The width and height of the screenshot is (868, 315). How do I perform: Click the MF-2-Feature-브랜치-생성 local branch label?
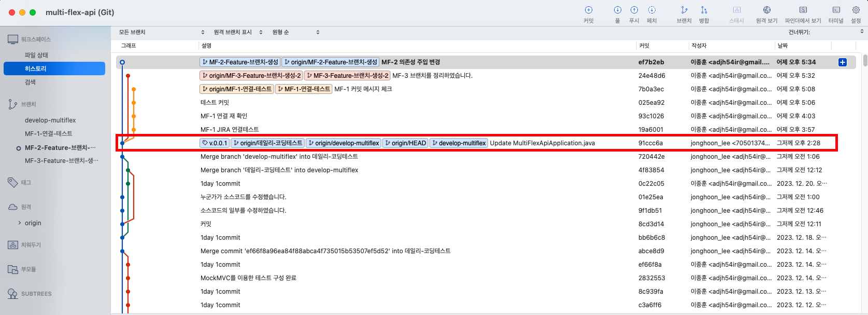point(240,62)
